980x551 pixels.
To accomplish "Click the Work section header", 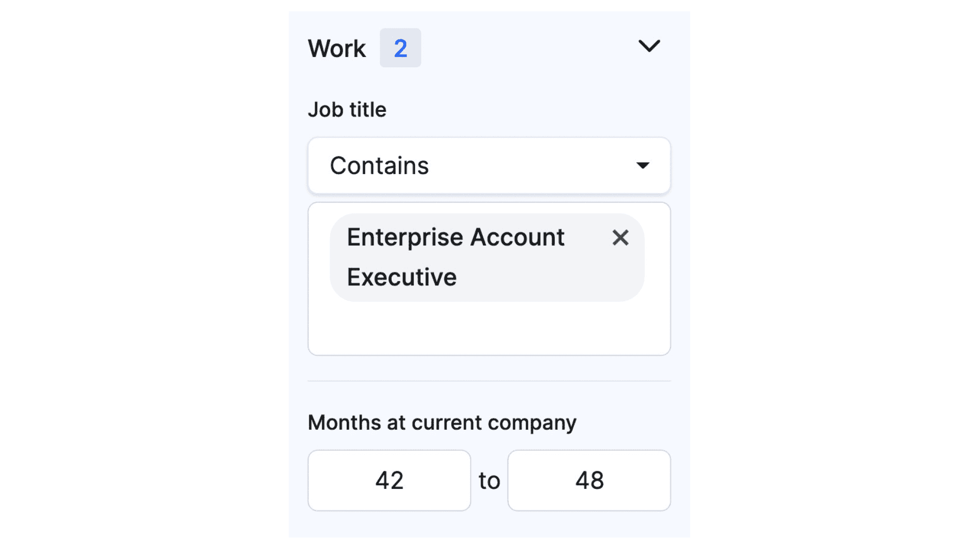I will 337,48.
